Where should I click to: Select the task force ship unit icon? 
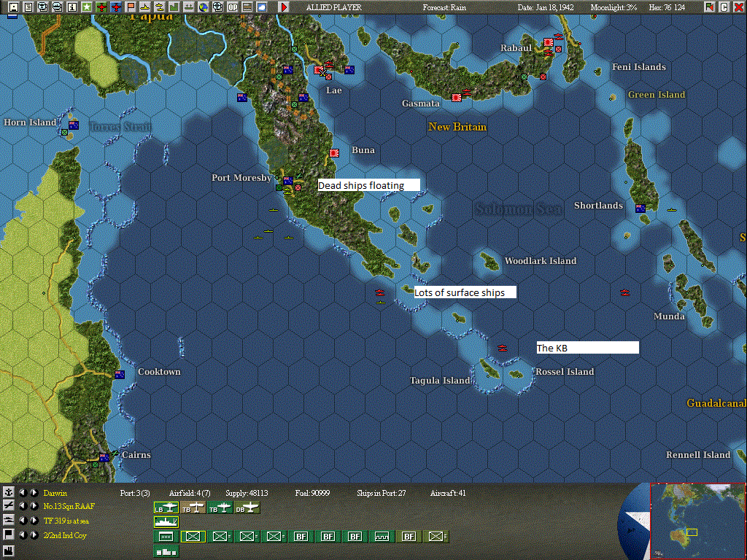point(166,522)
